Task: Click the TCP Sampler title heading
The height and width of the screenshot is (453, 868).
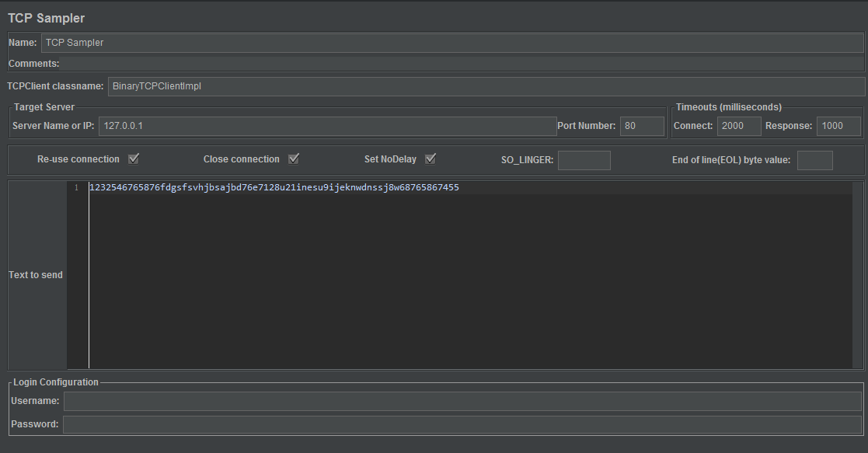Action: 47,17
